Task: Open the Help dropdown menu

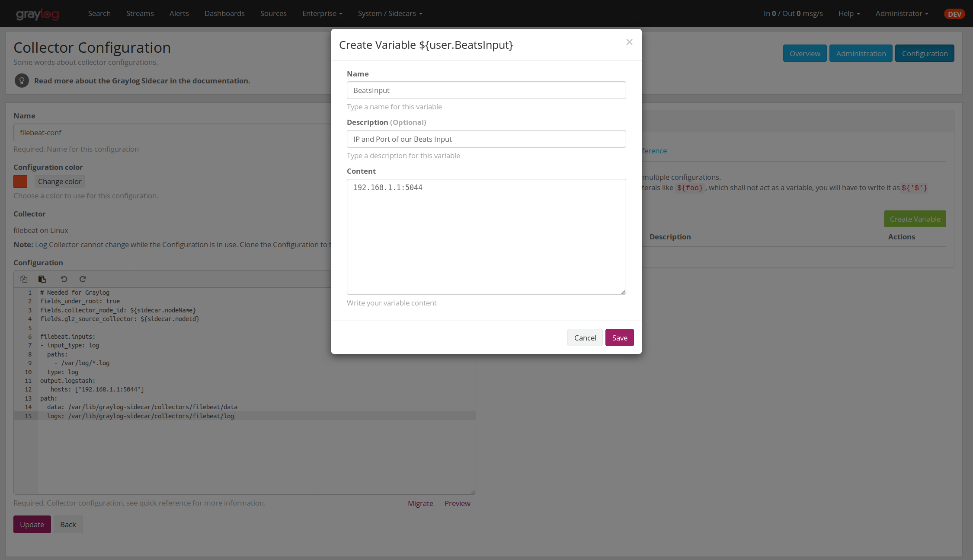Action: (x=849, y=14)
